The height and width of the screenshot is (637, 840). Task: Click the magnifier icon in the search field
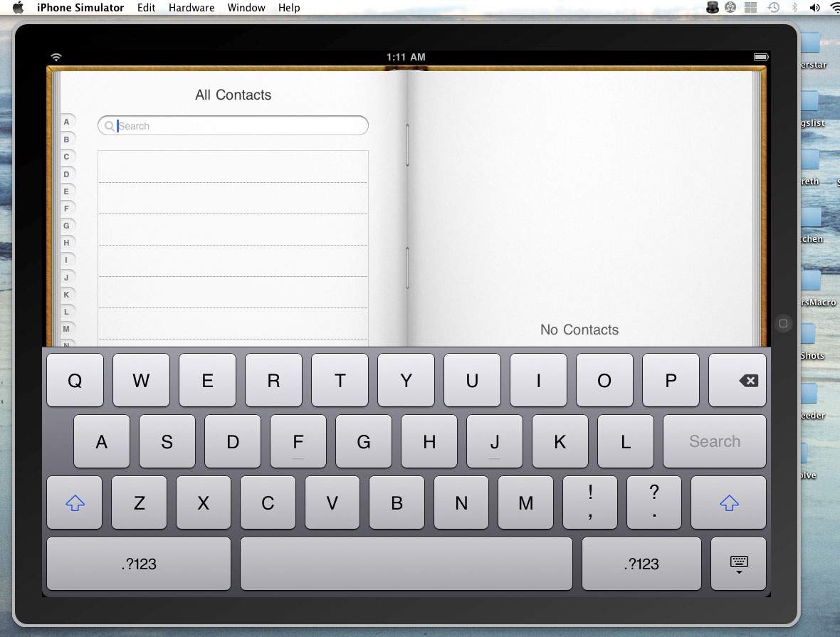[x=110, y=126]
